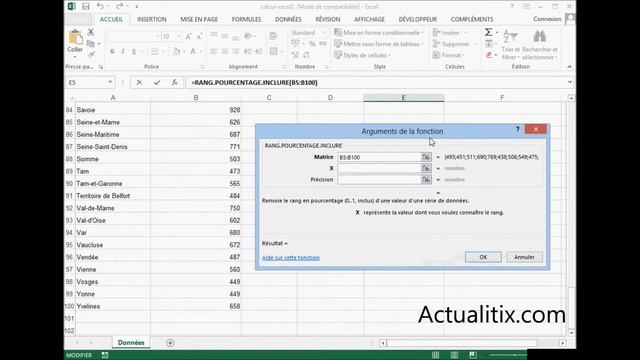This screenshot has width=640, height=360.
Task: Click Mise en forme conditionnelle icon
Action: tap(338, 32)
